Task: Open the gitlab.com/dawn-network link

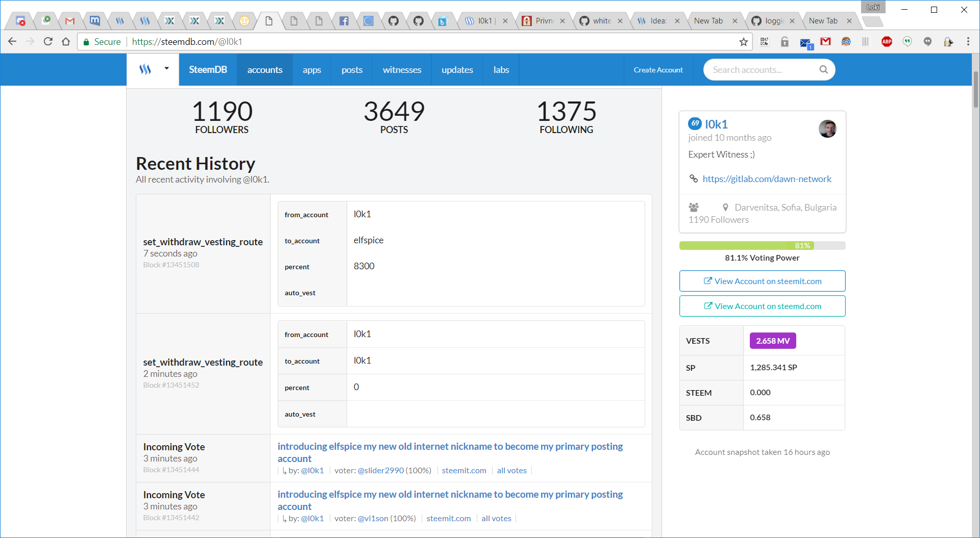Action: pyautogui.click(x=767, y=179)
